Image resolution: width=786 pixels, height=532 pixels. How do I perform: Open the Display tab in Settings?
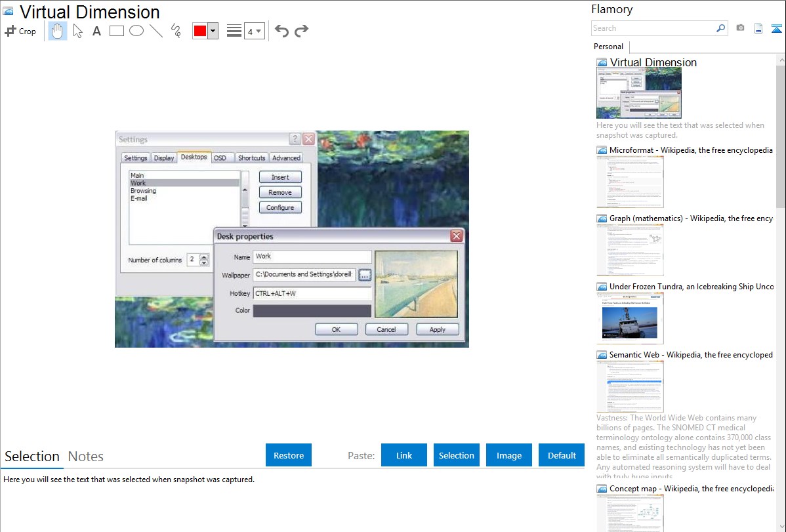tap(164, 158)
